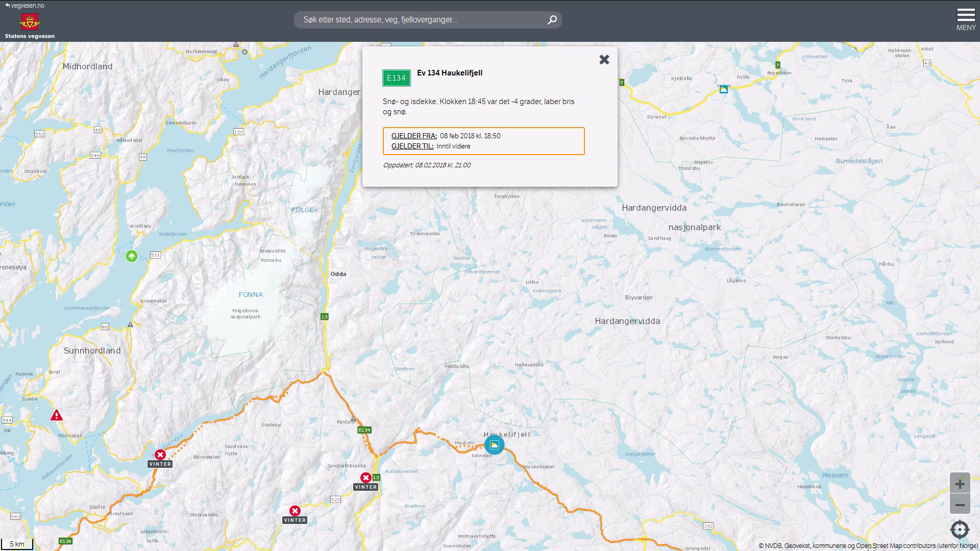Click closed-road VINTER marker near road 520
980x551 pixels.
295,511
